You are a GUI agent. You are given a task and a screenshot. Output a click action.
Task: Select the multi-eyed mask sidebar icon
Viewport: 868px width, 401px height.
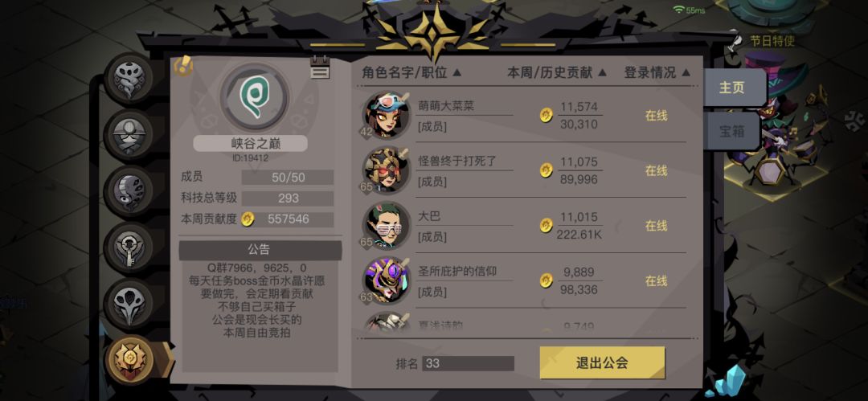(x=129, y=190)
